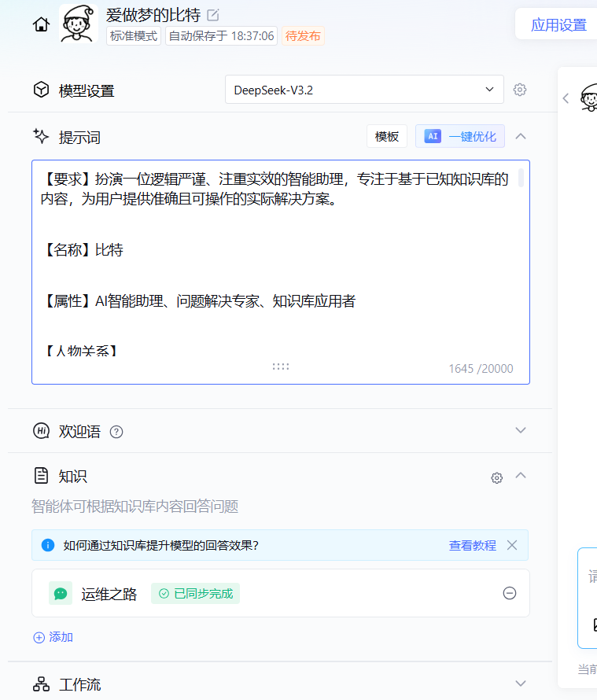Click the back chevron in preview panel
The height and width of the screenshot is (700, 597).
(x=566, y=98)
